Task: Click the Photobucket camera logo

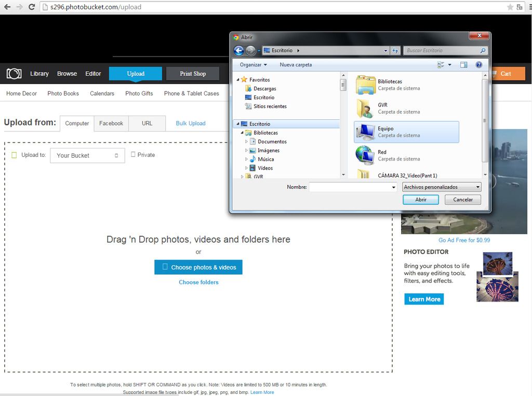Action: (x=14, y=74)
